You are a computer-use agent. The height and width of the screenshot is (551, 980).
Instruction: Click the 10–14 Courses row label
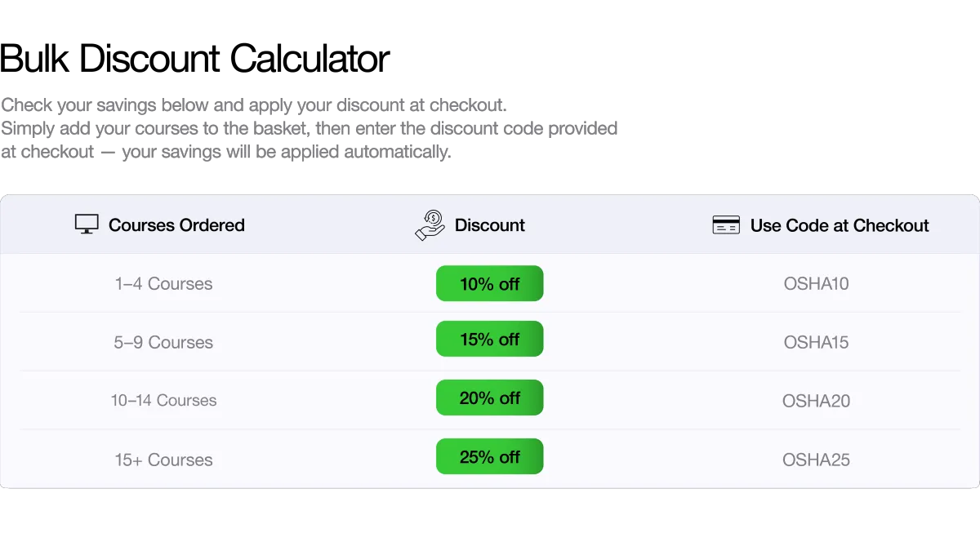coord(163,401)
